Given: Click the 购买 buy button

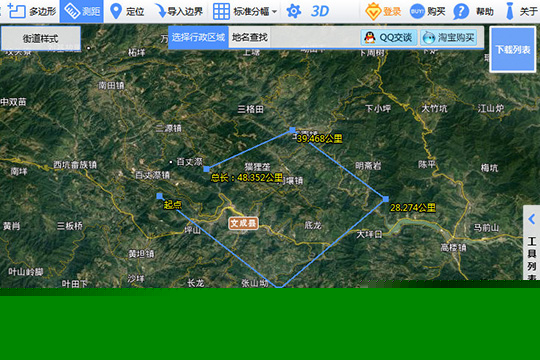Looking at the screenshot, I should pyautogui.click(x=427, y=11).
